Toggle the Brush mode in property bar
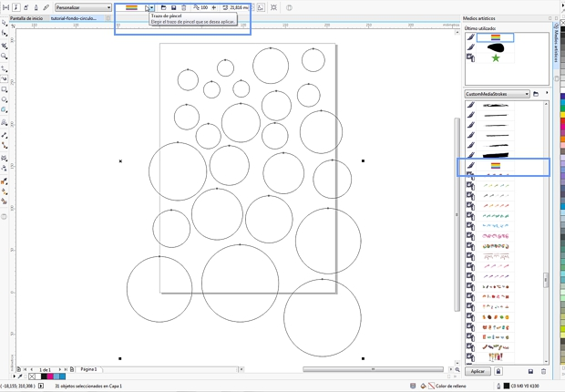565x392 pixels. click(x=16, y=7)
